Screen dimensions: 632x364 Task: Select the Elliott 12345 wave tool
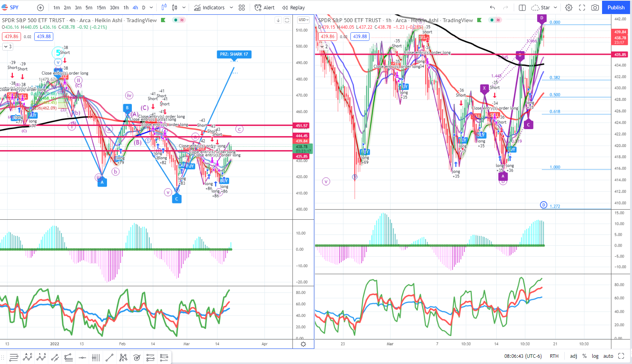point(41,357)
